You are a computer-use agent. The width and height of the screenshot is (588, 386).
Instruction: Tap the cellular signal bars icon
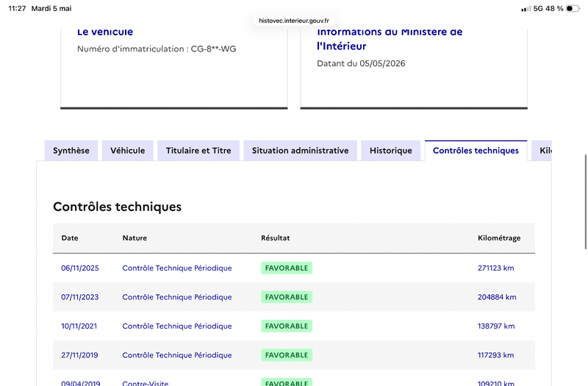pos(526,9)
